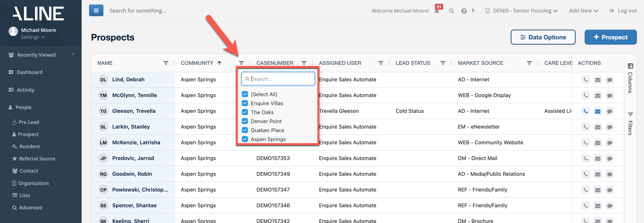Click the + Prospect button
The image size is (644, 223).
610,37
